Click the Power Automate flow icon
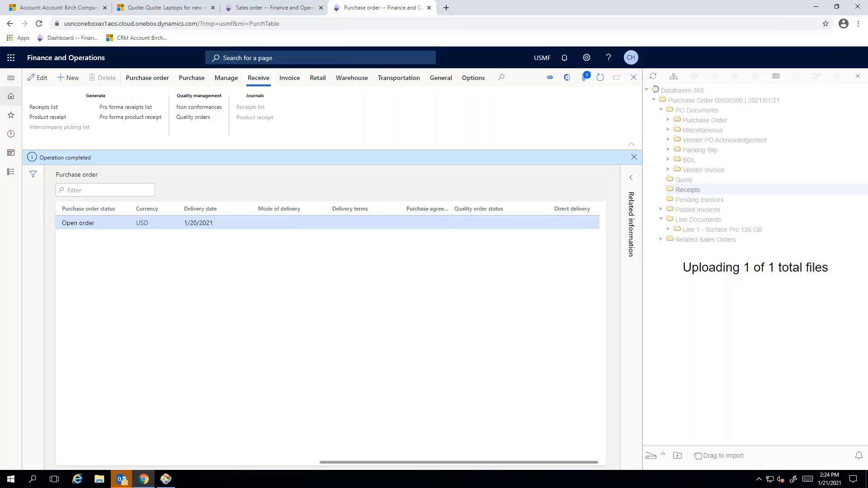The height and width of the screenshot is (488, 868). click(x=550, y=77)
